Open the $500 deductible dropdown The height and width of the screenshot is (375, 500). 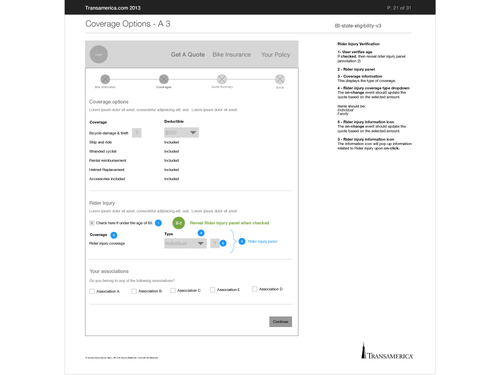[x=181, y=133]
